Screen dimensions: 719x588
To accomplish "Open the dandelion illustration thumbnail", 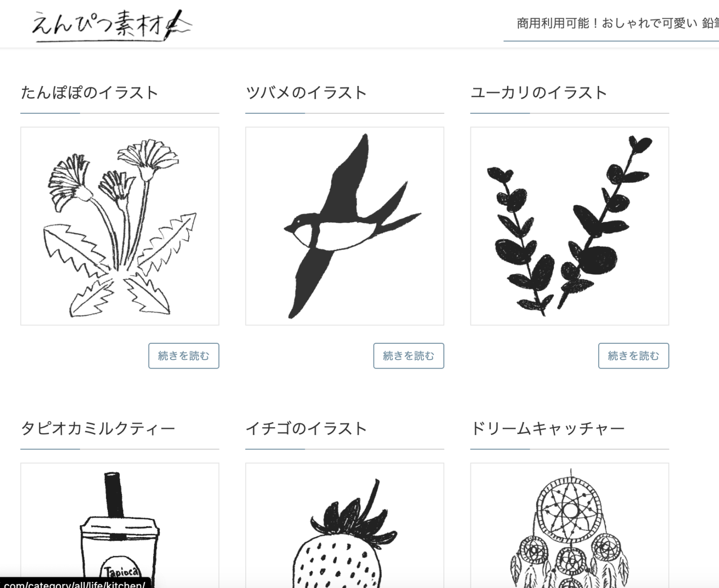I will 120,226.
